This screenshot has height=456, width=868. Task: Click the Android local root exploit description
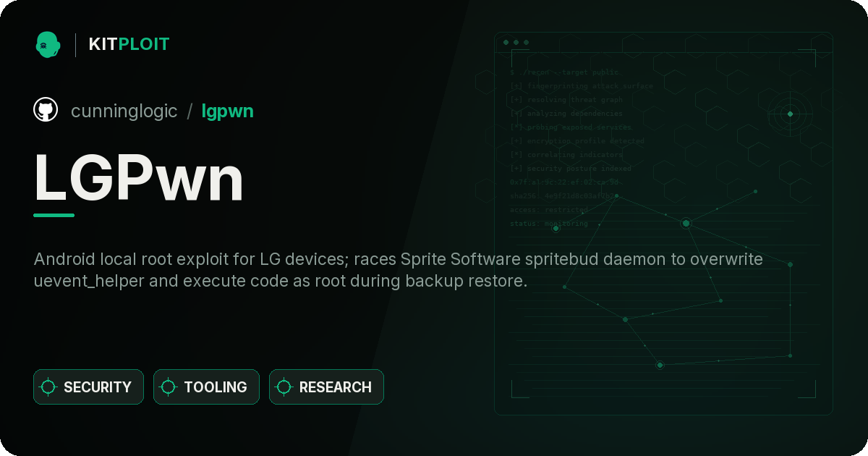399,269
